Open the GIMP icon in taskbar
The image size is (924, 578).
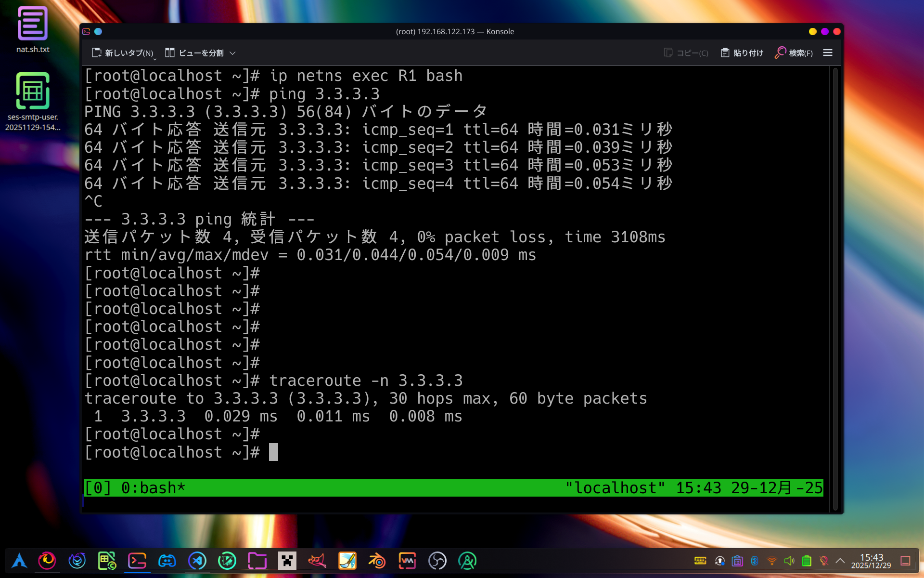coord(317,561)
